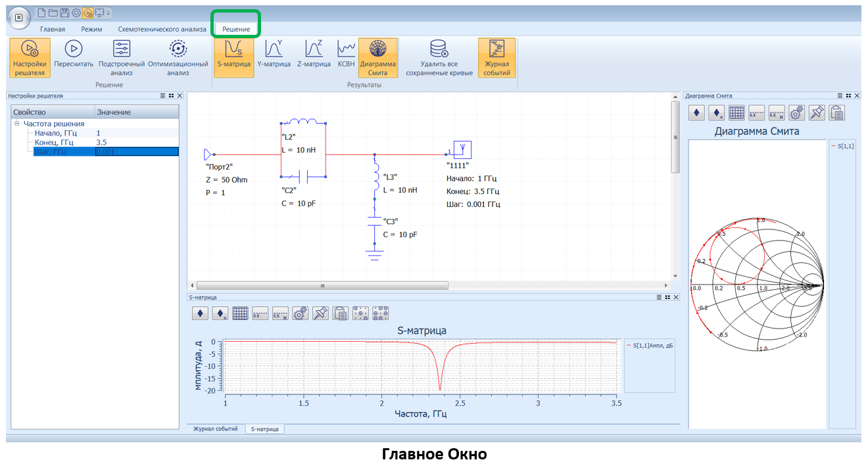Switch to the Журнал событий bottom tab

coord(216,429)
